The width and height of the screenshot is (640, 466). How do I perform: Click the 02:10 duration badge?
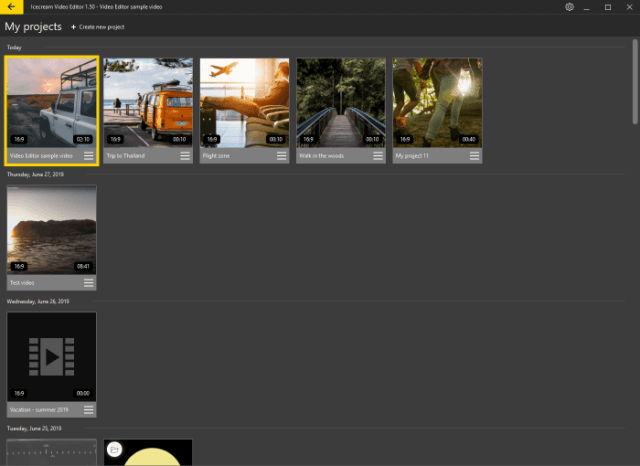click(83, 139)
